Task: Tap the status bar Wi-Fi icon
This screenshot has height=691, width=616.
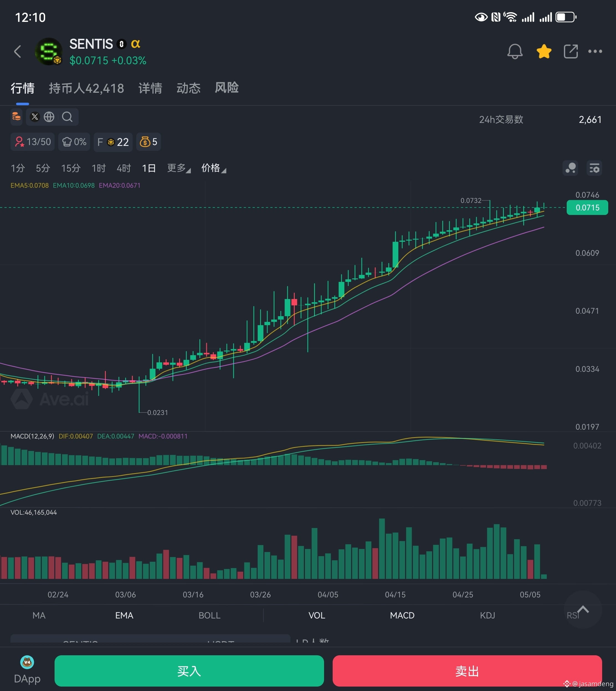Action: (x=510, y=17)
